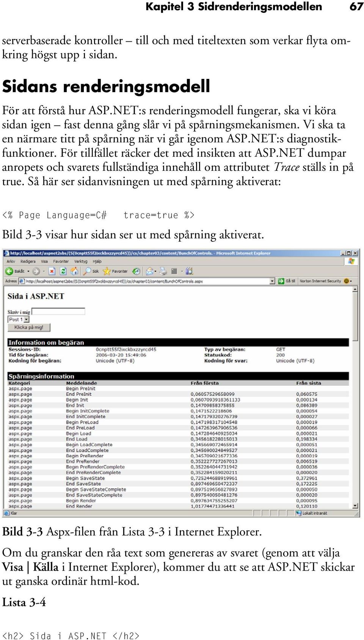Click the address bar URL field
The image size is (364, 640).
point(147,281)
